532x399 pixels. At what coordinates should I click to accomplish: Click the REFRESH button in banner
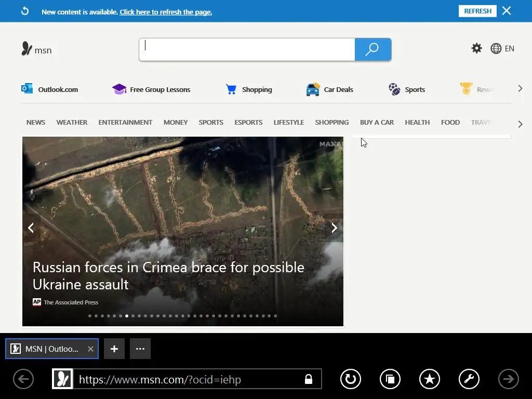(477, 11)
